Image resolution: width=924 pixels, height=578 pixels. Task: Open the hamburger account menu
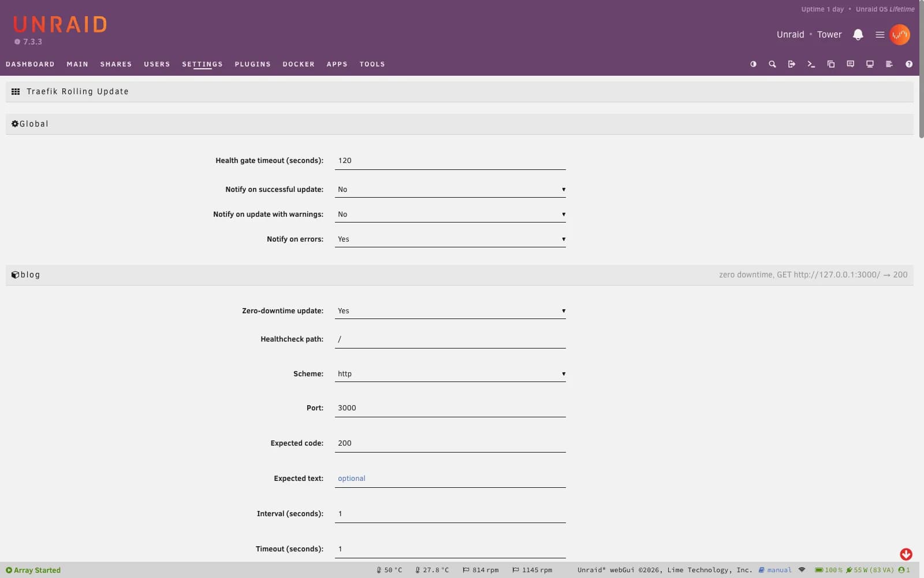tap(880, 35)
